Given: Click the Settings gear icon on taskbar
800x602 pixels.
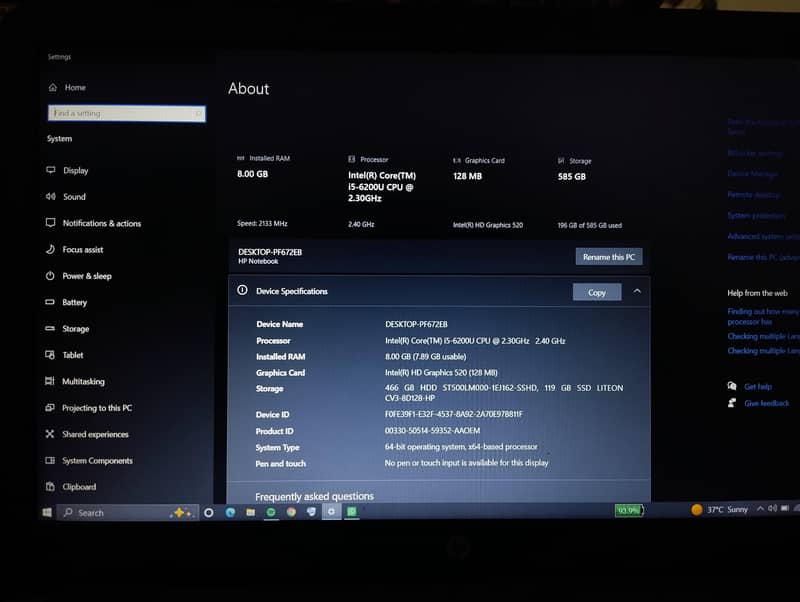Looking at the screenshot, I should (331, 511).
